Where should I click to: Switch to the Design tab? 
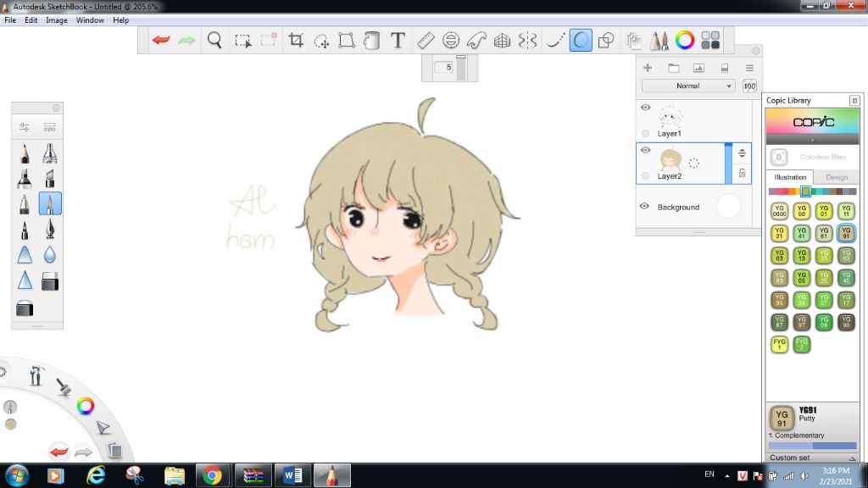click(x=837, y=177)
